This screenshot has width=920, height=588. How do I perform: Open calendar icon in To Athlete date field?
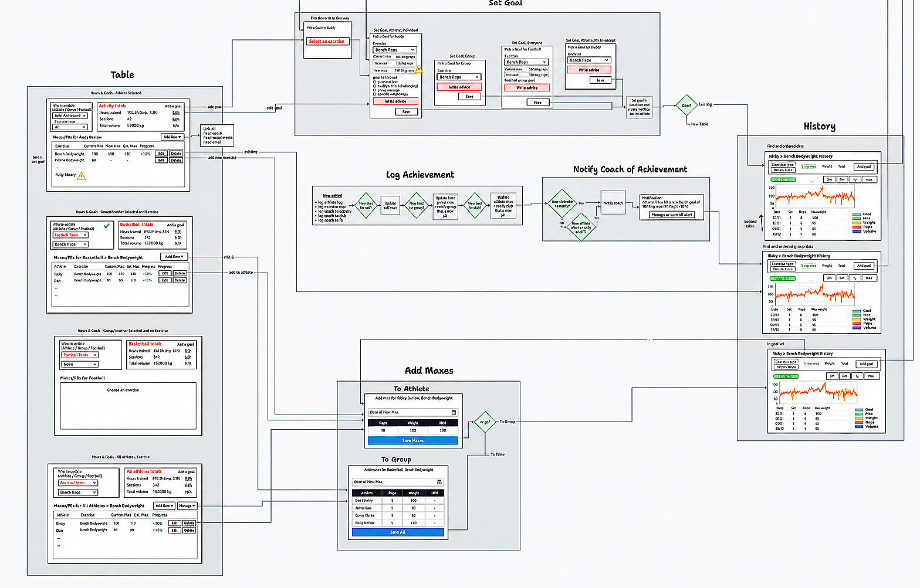pos(454,412)
